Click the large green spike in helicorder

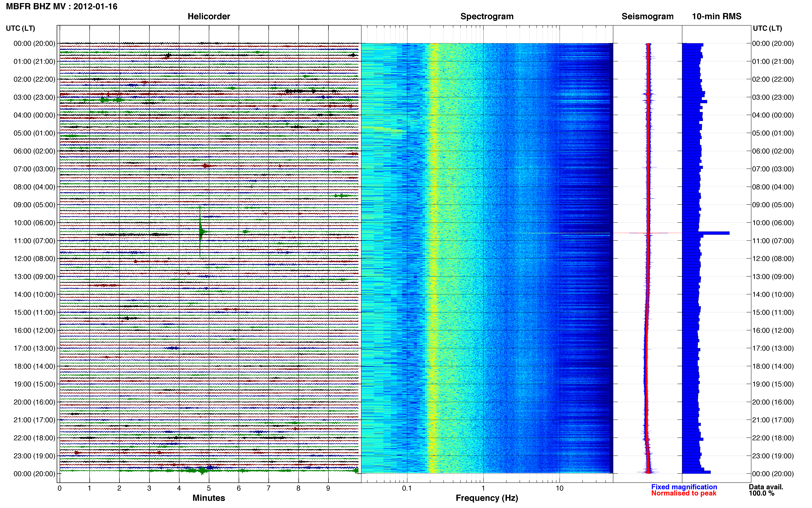click(x=200, y=231)
